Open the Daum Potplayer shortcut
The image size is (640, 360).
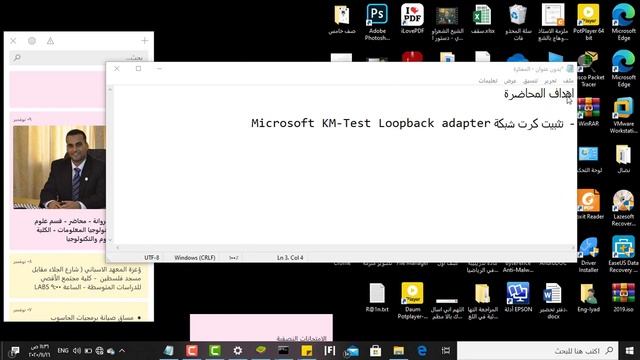pyautogui.click(x=412, y=301)
